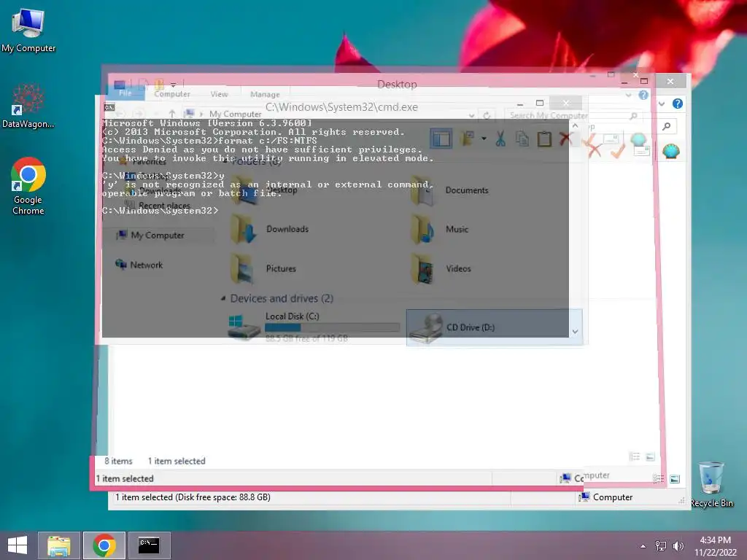Click the Local Disk (C:) usage bar

click(x=332, y=327)
